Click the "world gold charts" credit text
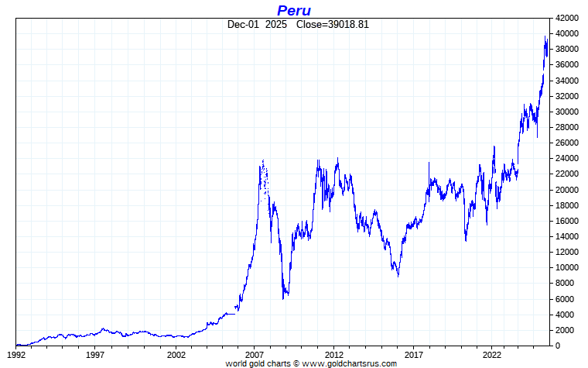Screen dimensions: 588x368 click(258, 363)
